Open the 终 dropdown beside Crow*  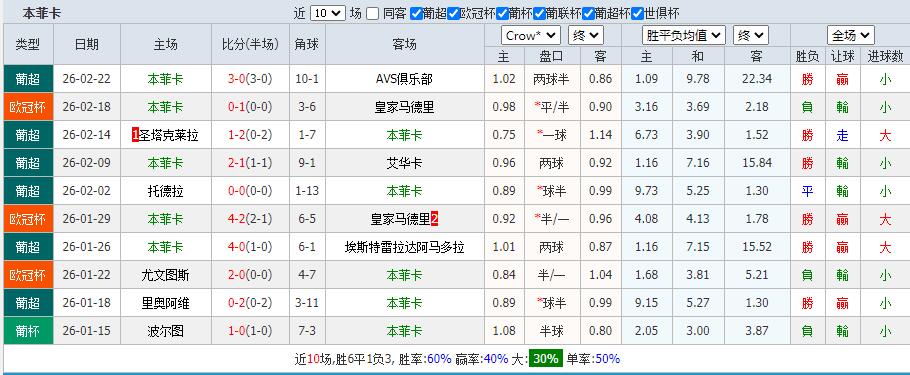point(586,35)
